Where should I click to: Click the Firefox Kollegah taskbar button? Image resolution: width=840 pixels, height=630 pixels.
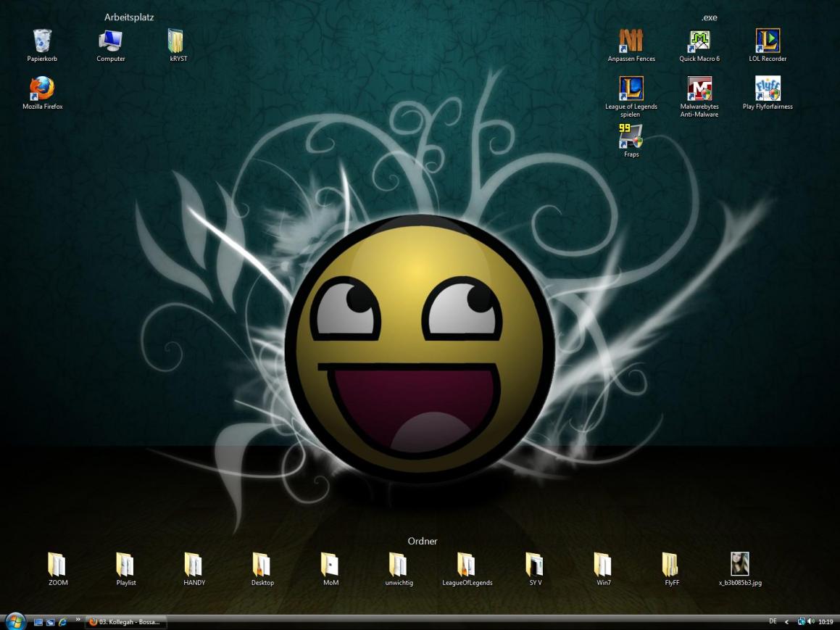click(x=126, y=622)
